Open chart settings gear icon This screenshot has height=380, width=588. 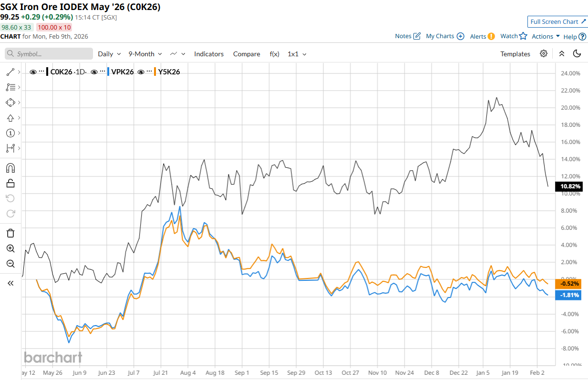click(544, 54)
